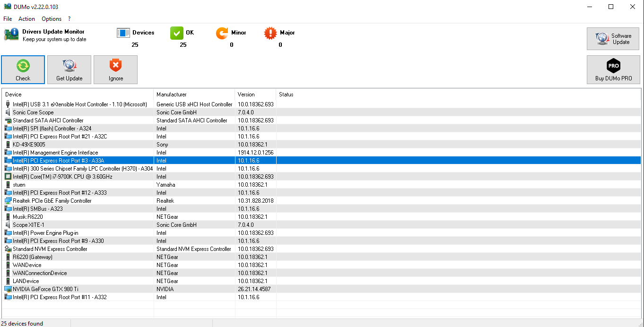Open the Action menu
Screen dimensions: 644x327
coord(26,19)
